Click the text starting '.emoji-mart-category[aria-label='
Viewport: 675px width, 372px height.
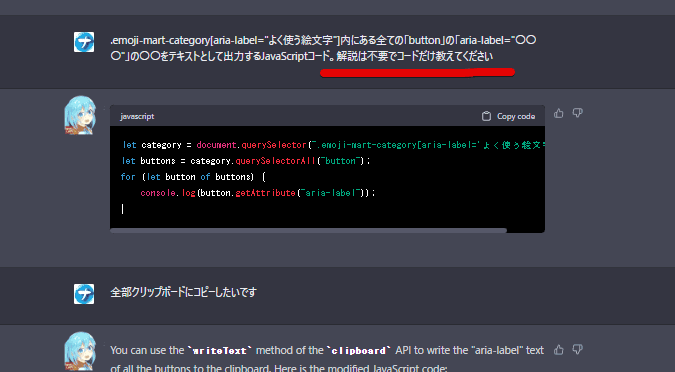323,48
